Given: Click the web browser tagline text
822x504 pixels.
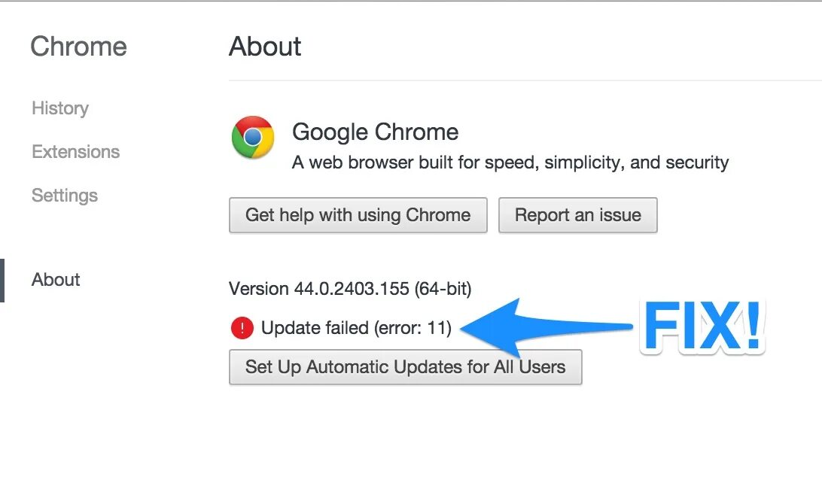Looking at the screenshot, I should pos(510,162).
